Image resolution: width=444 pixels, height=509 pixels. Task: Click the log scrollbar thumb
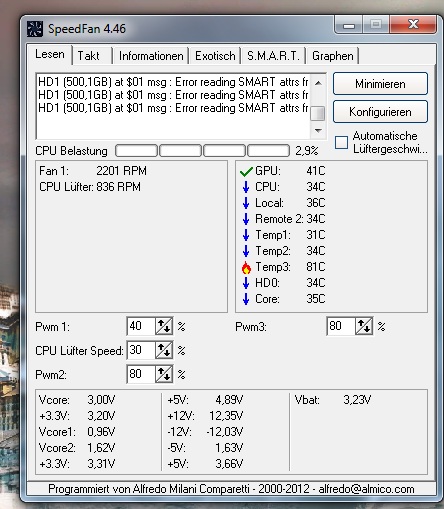318,113
